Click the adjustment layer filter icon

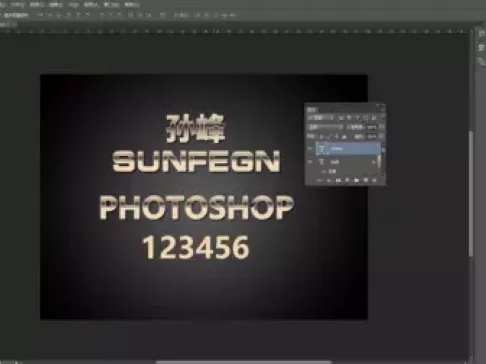[349, 117]
